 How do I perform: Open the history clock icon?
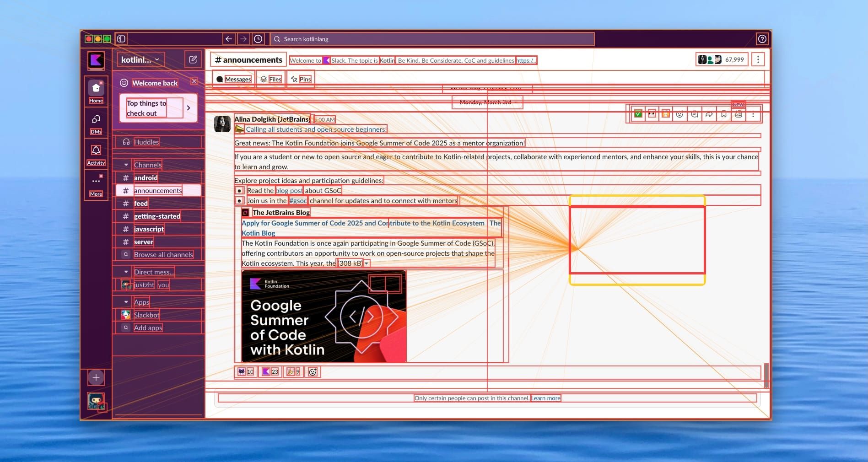coord(258,39)
